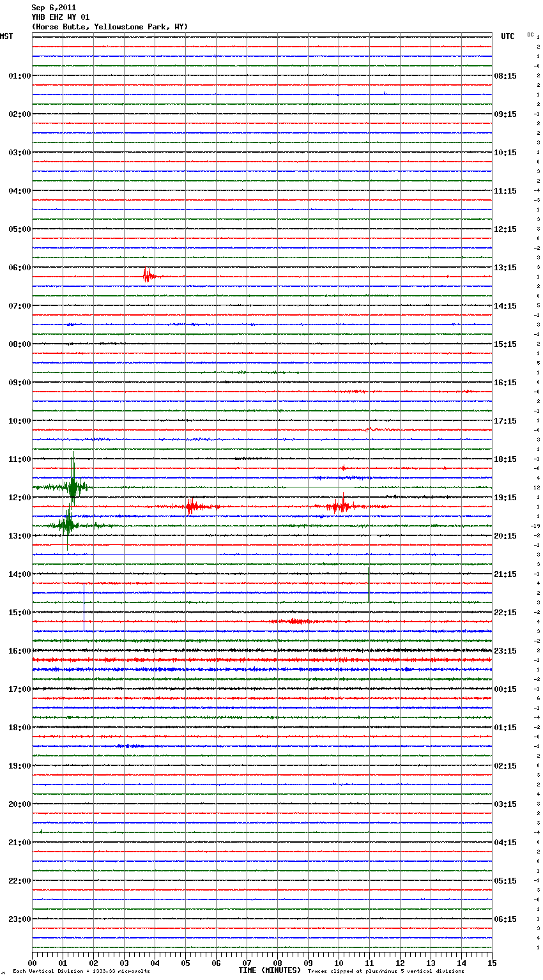Click the DC offset value -19
The height and width of the screenshot is (980, 543).
(x=535, y=526)
